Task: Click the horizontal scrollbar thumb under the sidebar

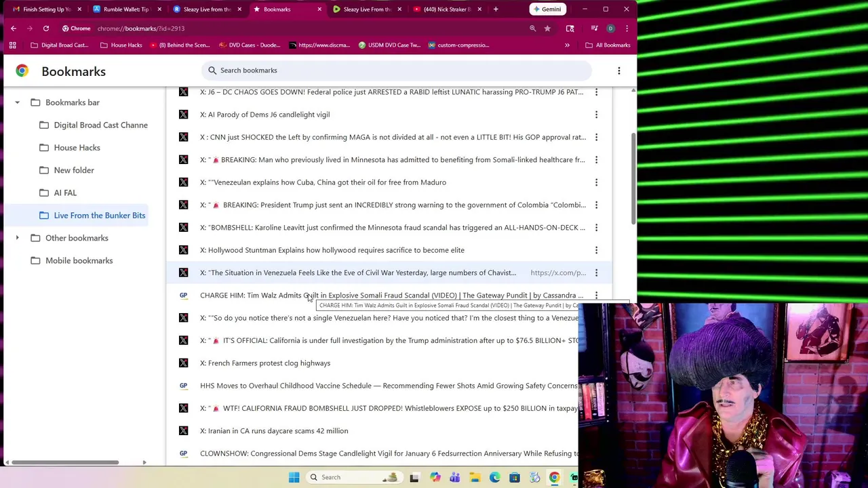Action: [65, 463]
